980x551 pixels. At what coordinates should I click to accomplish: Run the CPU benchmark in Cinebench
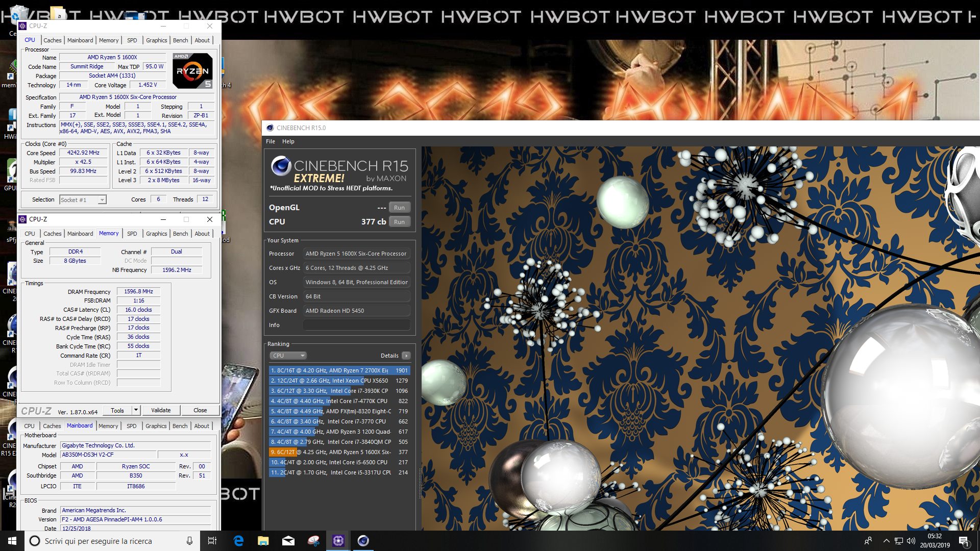pyautogui.click(x=399, y=222)
